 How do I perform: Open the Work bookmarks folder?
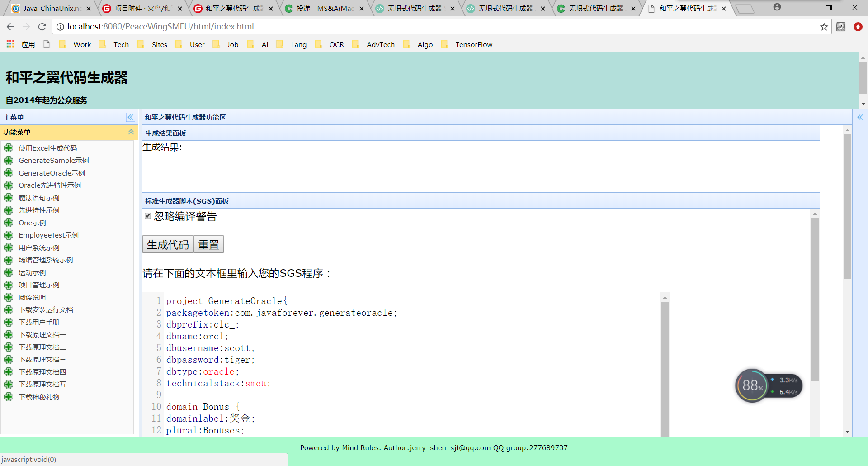(x=75, y=44)
